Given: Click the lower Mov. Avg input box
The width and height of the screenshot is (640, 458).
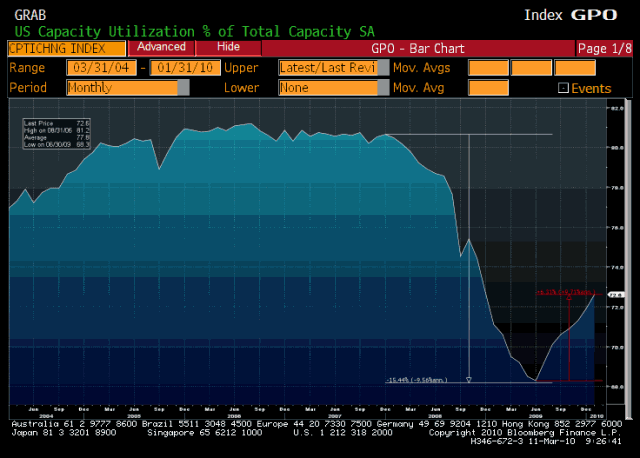Looking at the screenshot, I should 488,88.
